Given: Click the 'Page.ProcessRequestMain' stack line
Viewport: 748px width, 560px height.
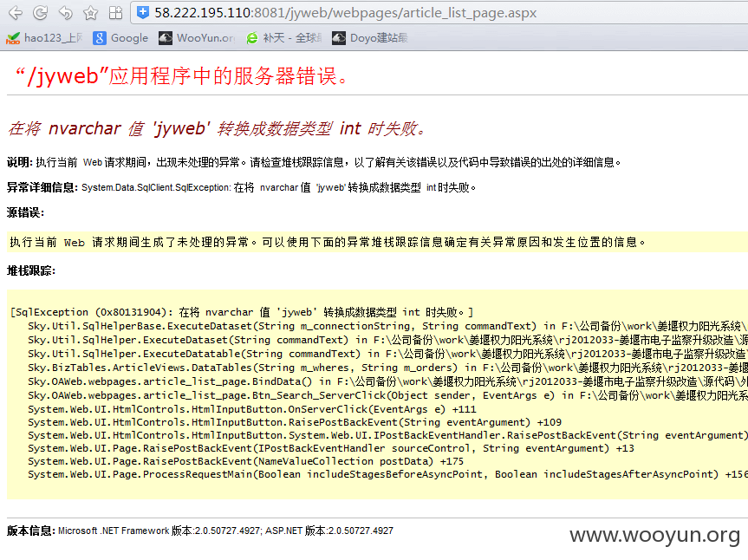Looking at the screenshot, I should tap(387, 474).
